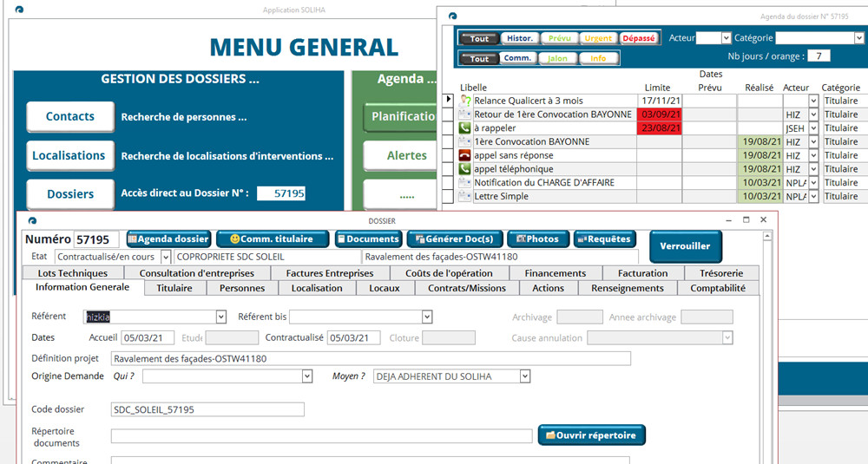
Task: Click the logo icon of Application SOLIHA window
Action: click(x=19, y=10)
